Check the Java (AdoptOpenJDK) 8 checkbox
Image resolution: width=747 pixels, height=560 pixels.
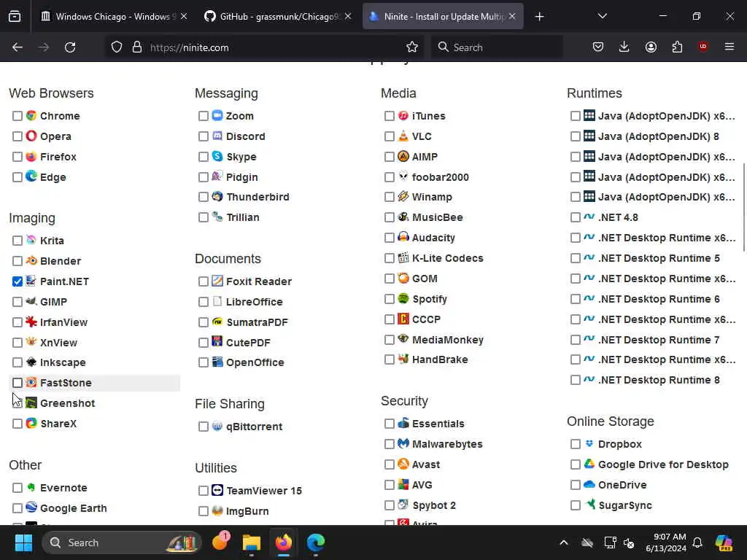[576, 136]
